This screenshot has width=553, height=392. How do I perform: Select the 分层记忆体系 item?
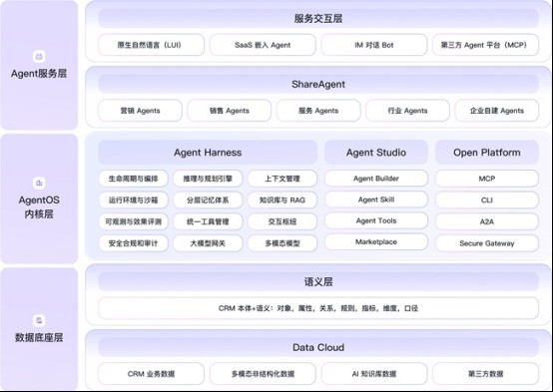coord(208,199)
